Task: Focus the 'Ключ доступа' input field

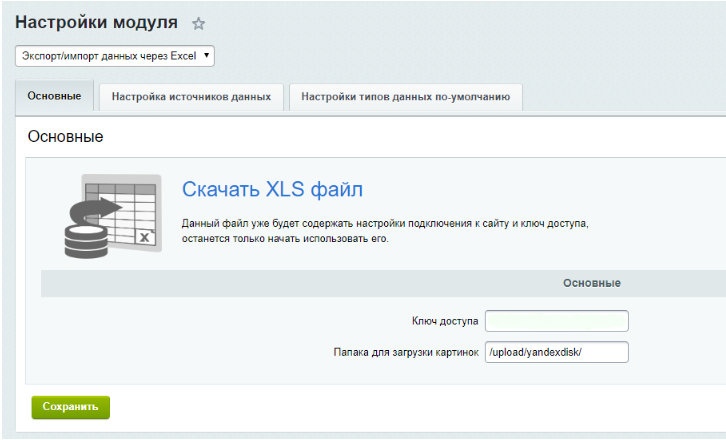Action: (556, 321)
